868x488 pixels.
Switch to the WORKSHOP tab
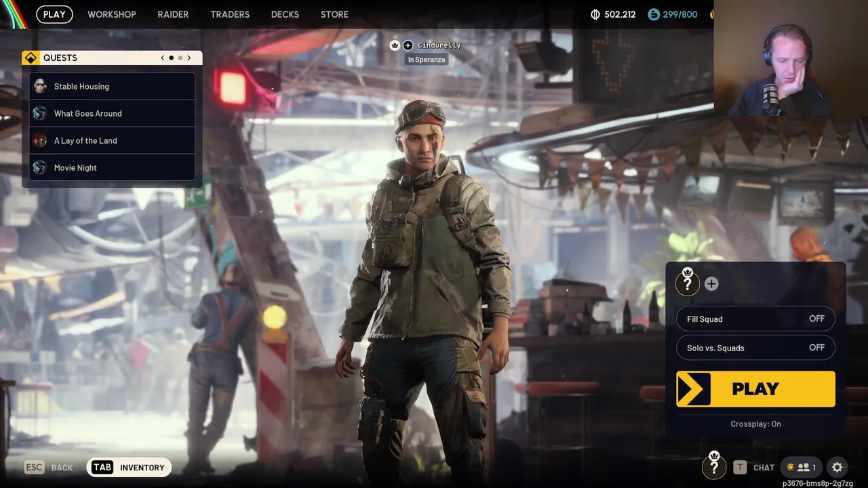[112, 14]
